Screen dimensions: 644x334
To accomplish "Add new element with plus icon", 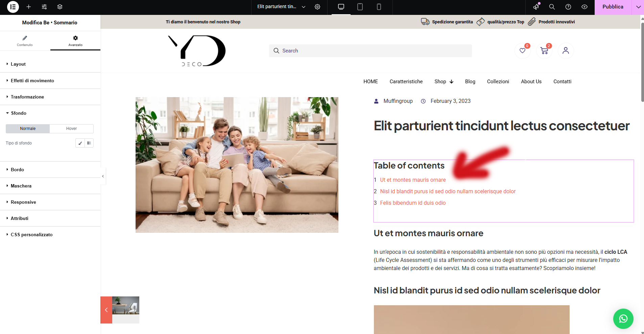I will (29, 7).
